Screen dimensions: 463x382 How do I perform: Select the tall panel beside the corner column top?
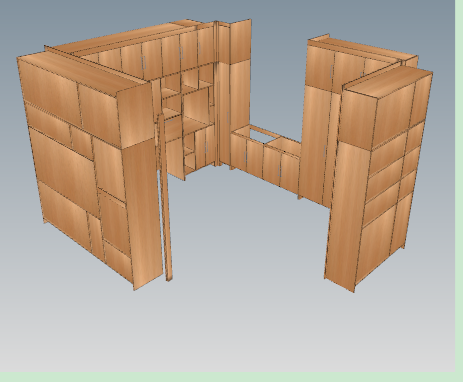(x=240, y=40)
